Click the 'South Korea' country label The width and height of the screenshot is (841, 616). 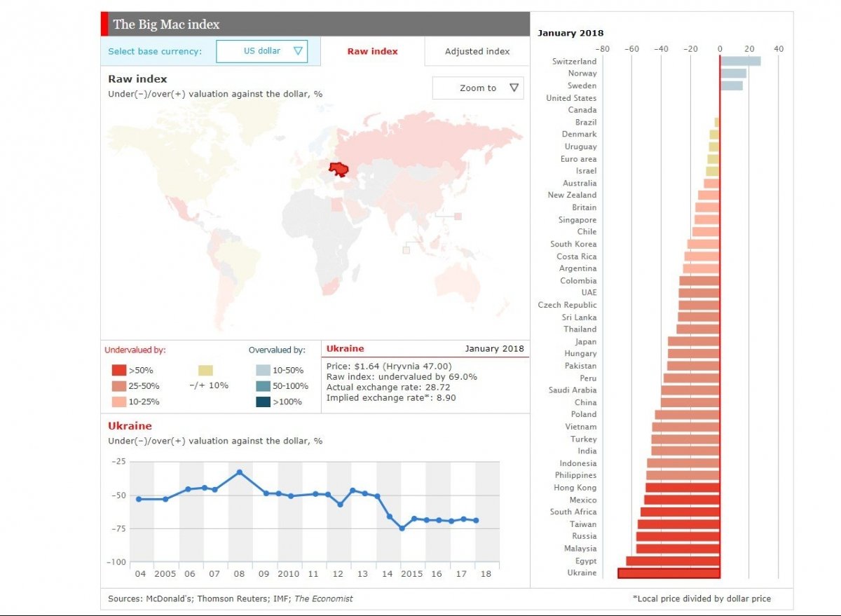(x=573, y=244)
